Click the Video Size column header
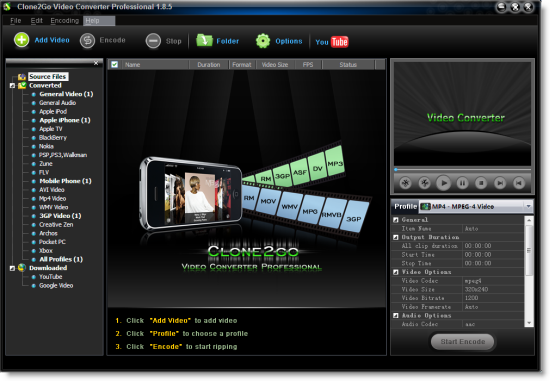The image size is (550, 381). point(275,65)
